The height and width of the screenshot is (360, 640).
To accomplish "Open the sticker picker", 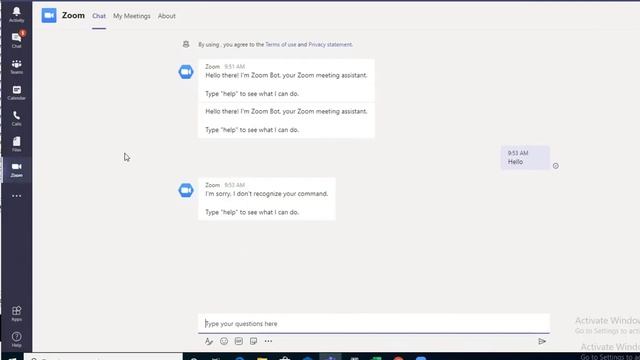I will click(x=253, y=341).
